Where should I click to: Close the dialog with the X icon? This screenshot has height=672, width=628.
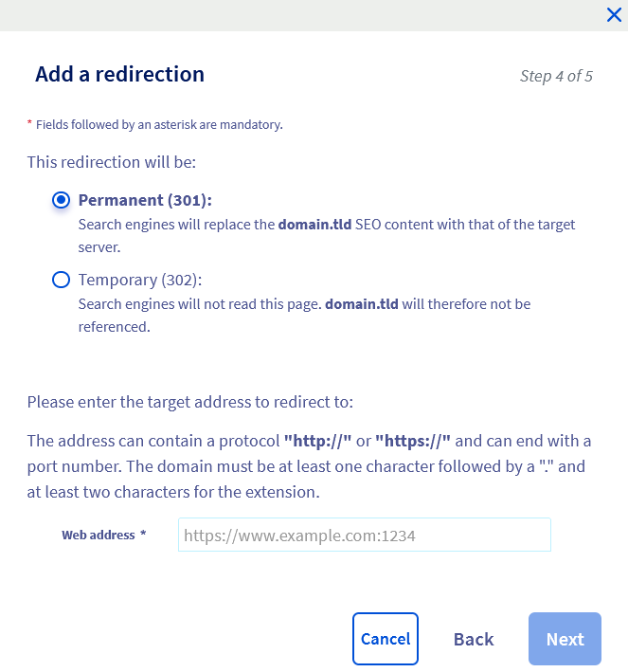[x=613, y=14]
